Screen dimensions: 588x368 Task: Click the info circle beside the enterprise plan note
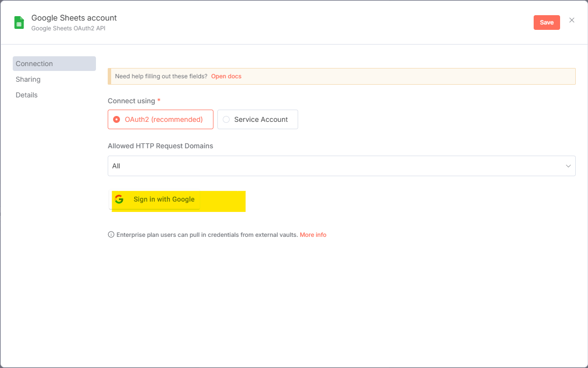point(111,234)
